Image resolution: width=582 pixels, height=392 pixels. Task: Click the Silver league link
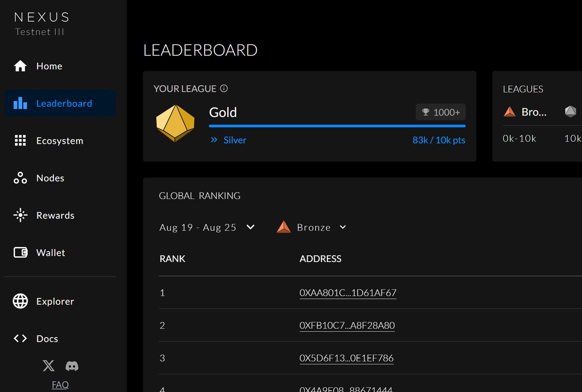pos(235,140)
